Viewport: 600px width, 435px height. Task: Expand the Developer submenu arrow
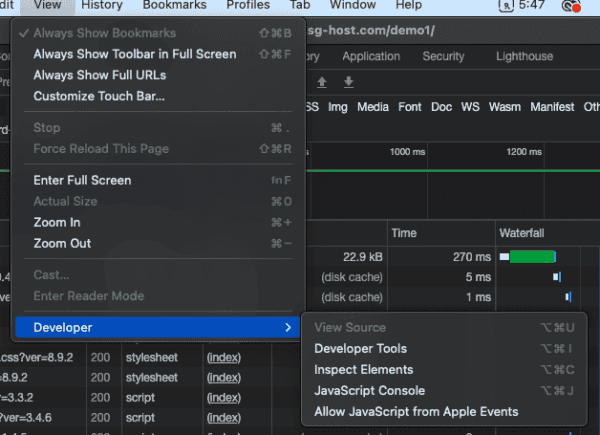click(x=288, y=327)
